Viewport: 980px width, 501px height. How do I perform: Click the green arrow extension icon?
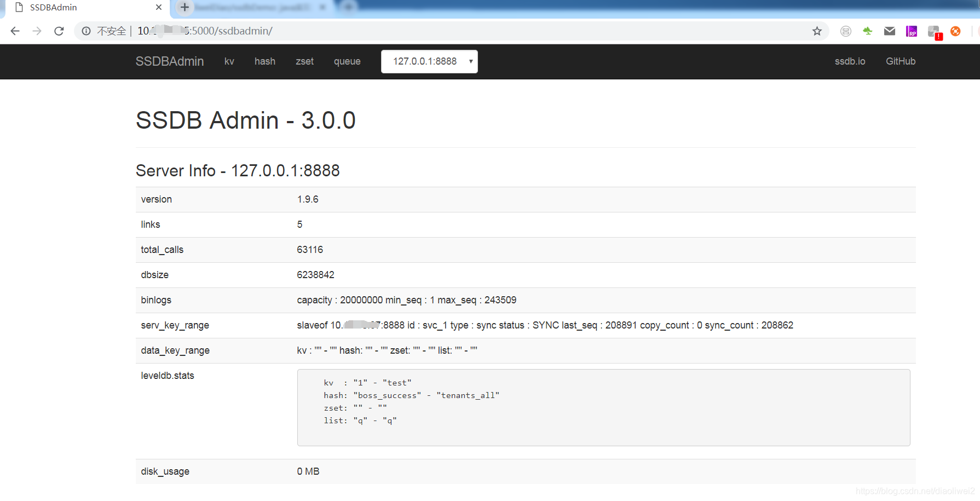[868, 31]
